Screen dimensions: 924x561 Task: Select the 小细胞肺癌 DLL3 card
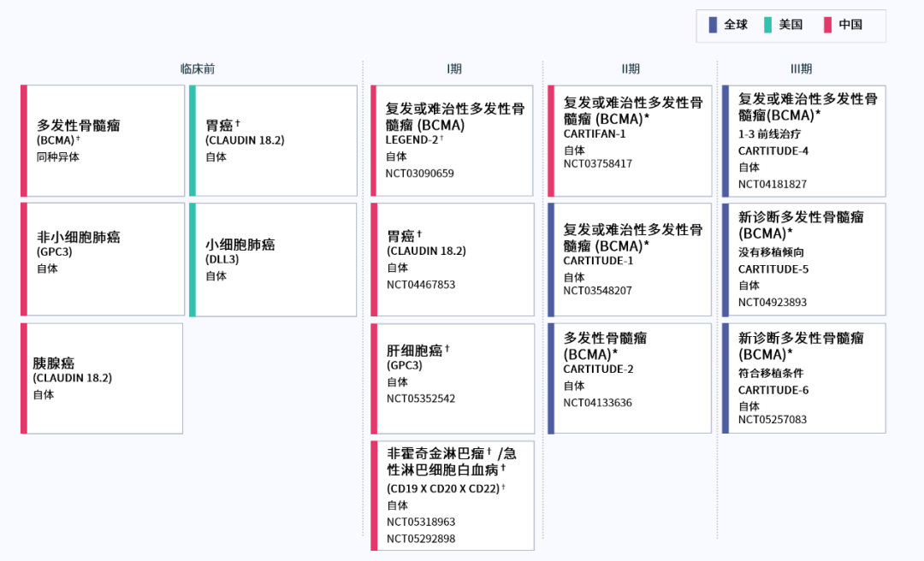pos(273,259)
